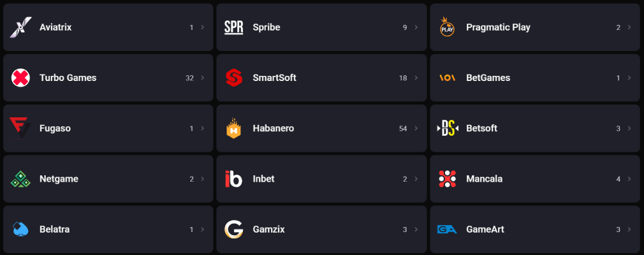Click the Fugaso logo icon
This screenshot has width=644, height=255.
pyautogui.click(x=20, y=128)
